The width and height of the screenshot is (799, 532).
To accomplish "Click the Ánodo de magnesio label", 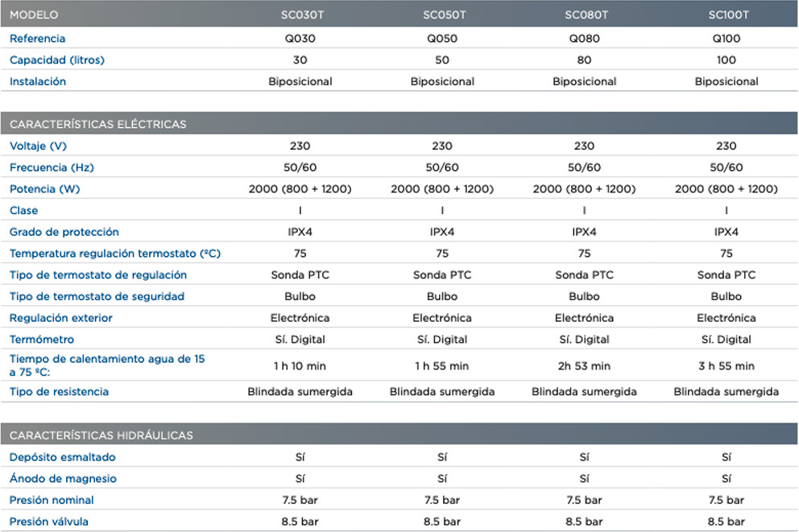I will click(63, 479).
